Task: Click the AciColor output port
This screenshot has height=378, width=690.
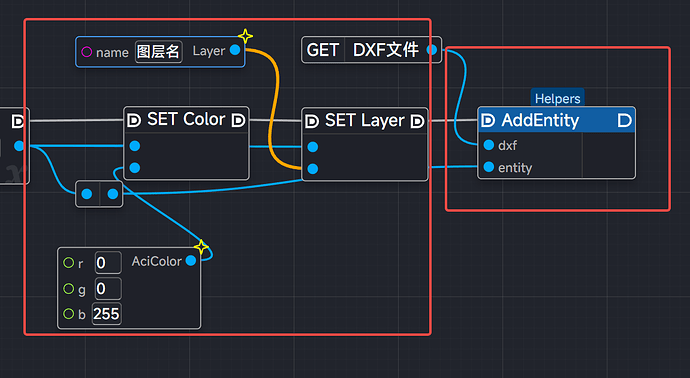Action: pos(191,261)
